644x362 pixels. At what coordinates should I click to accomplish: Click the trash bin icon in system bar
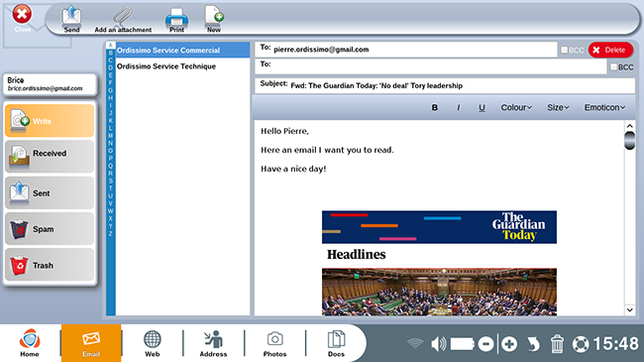click(557, 344)
